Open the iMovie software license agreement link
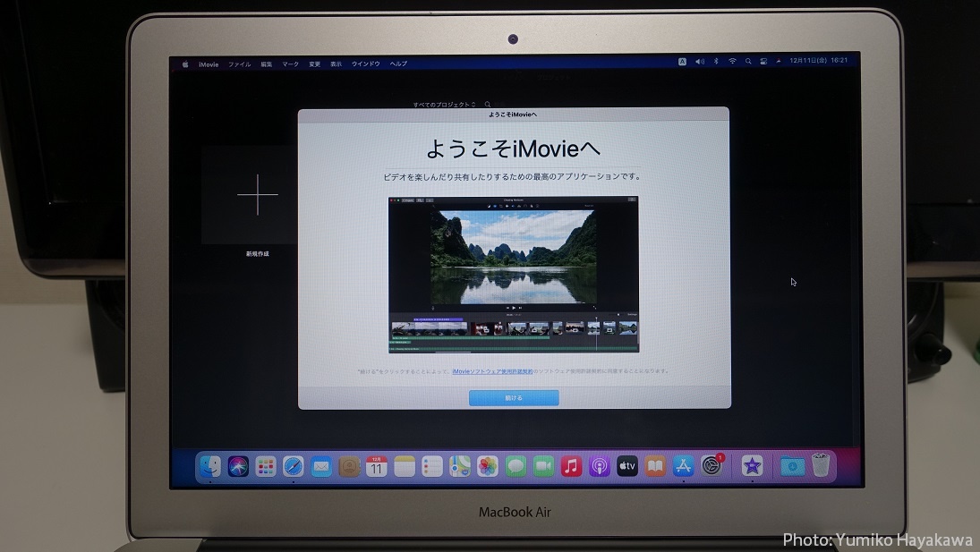Screen dimensions: 980x552 [x=492, y=371]
